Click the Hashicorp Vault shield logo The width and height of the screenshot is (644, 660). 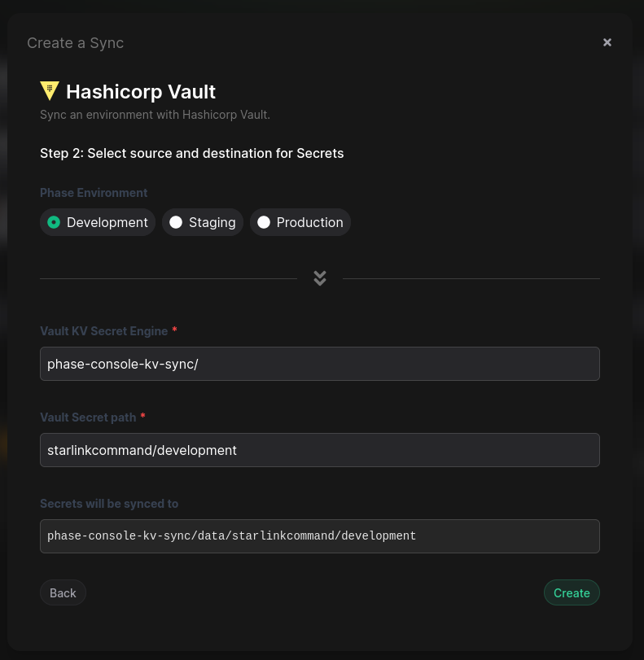50,91
